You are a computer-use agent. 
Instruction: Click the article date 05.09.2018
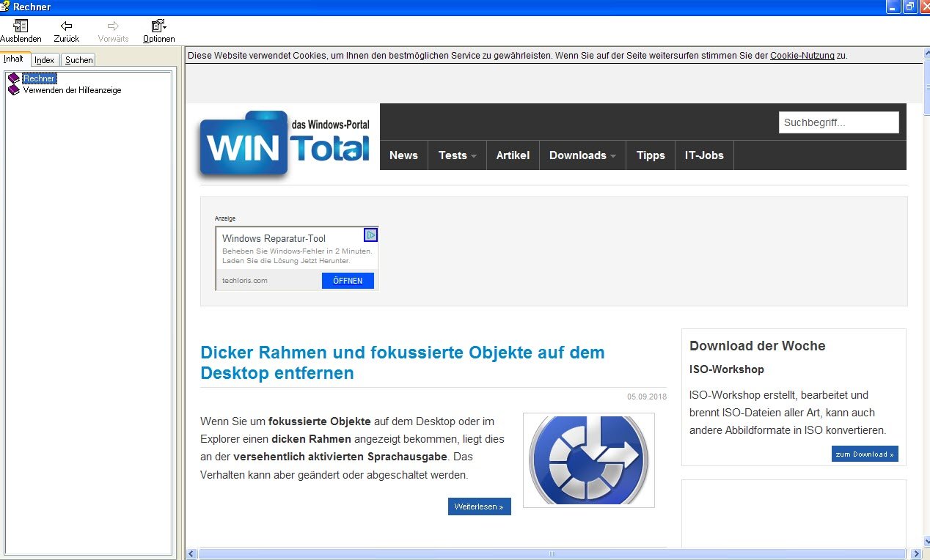tap(646, 397)
